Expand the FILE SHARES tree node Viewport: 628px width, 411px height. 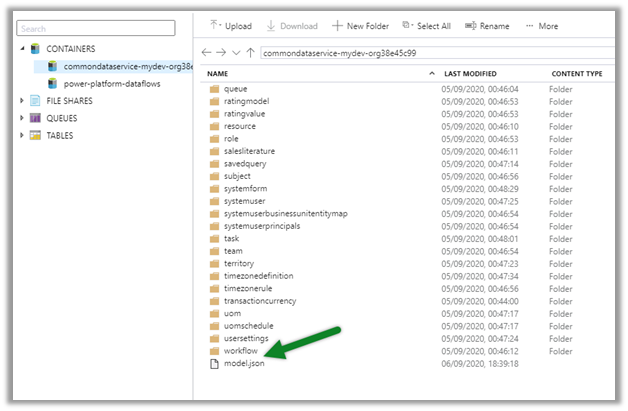tap(22, 100)
